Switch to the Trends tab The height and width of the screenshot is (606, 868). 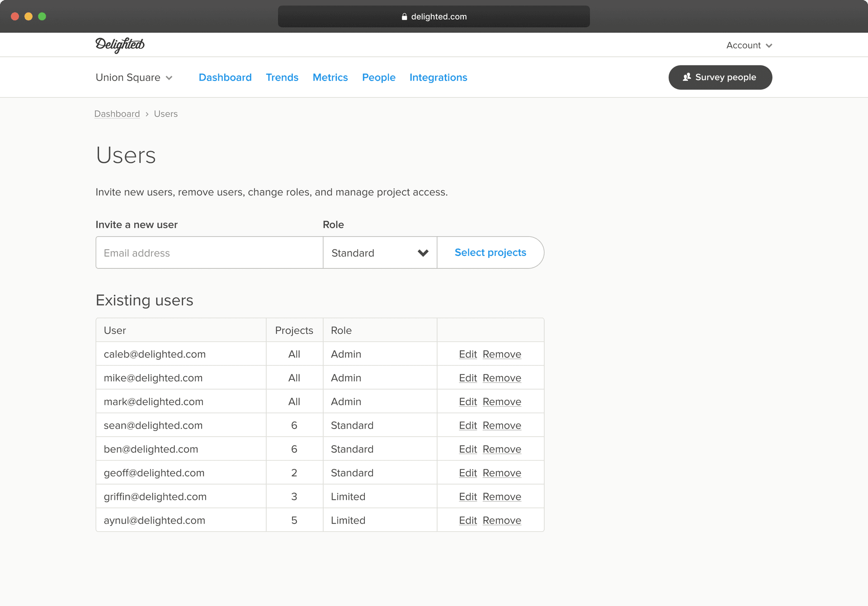(x=282, y=77)
